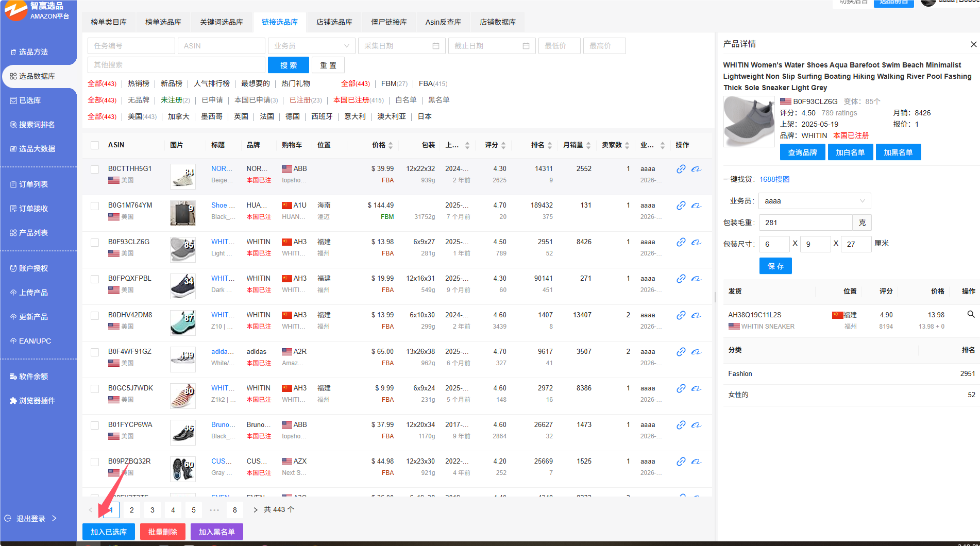Check the B0CTTHH5G1 row checkbox
Viewport: 980px width, 546px height.
click(95, 169)
